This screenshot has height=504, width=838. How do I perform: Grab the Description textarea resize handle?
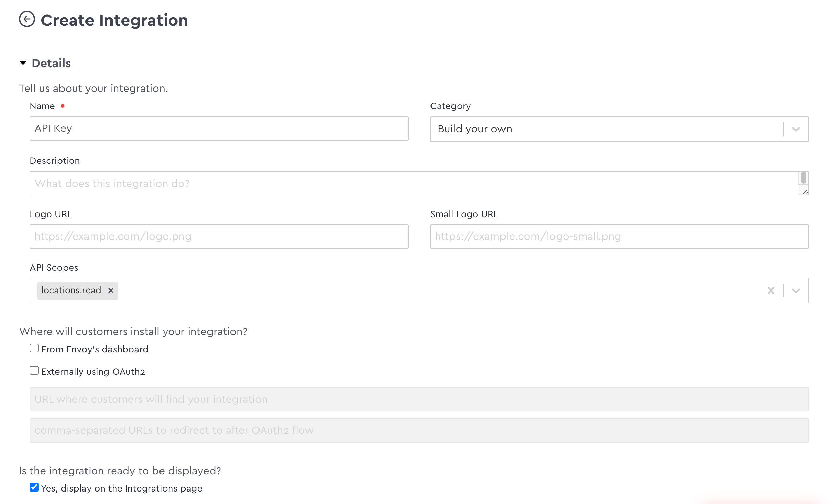pos(805,192)
